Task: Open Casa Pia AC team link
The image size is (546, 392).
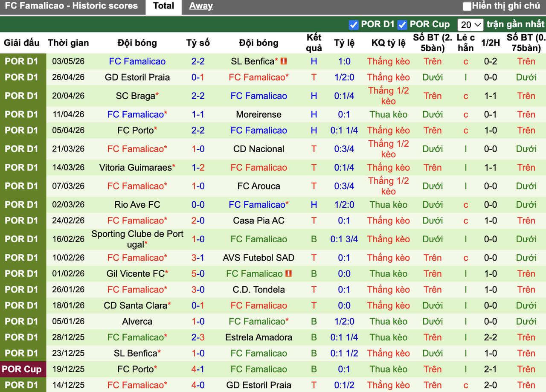Action: [x=258, y=221]
